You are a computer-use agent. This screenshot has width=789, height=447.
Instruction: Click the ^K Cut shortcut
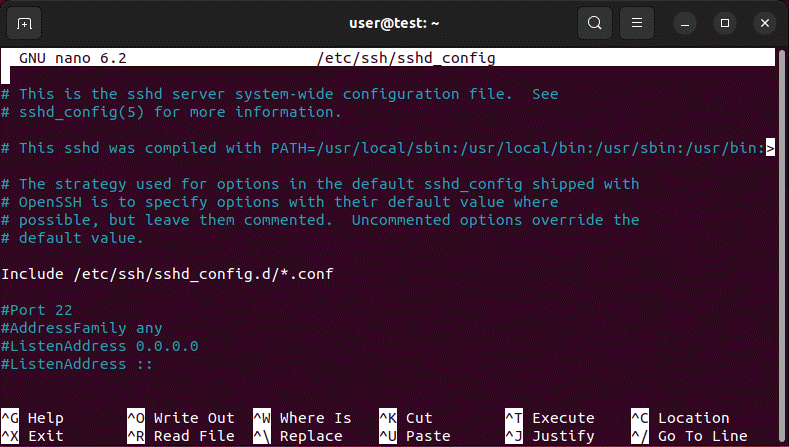[x=405, y=418]
